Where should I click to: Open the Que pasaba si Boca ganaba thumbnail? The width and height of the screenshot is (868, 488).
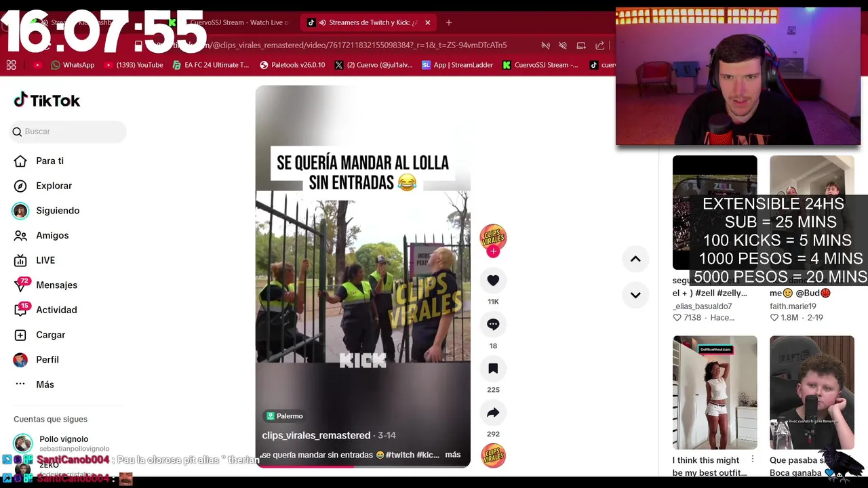[812, 392]
